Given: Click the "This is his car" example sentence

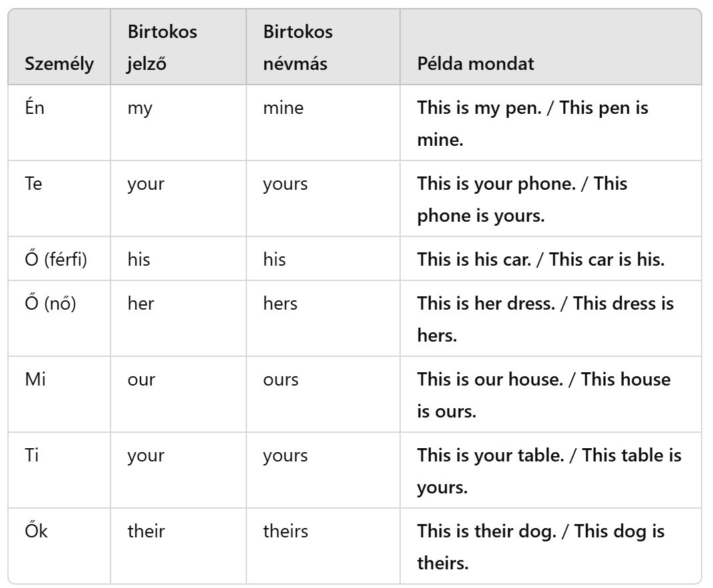Looking at the screenshot, I should pyautogui.click(x=541, y=259).
